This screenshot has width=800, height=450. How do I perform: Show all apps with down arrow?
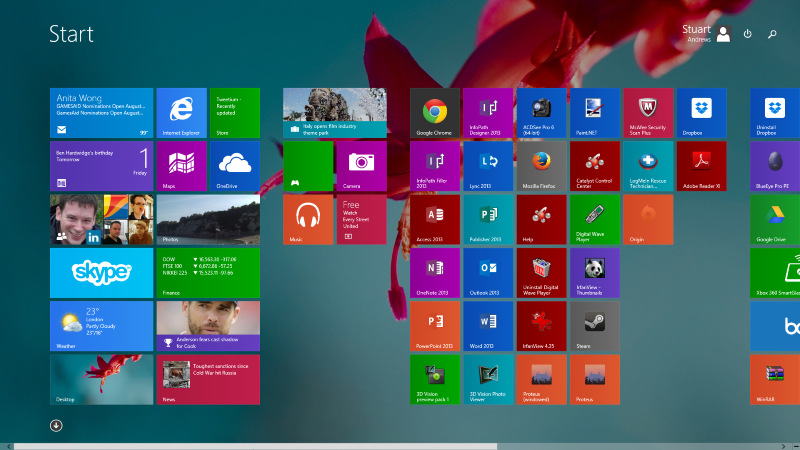(56, 426)
